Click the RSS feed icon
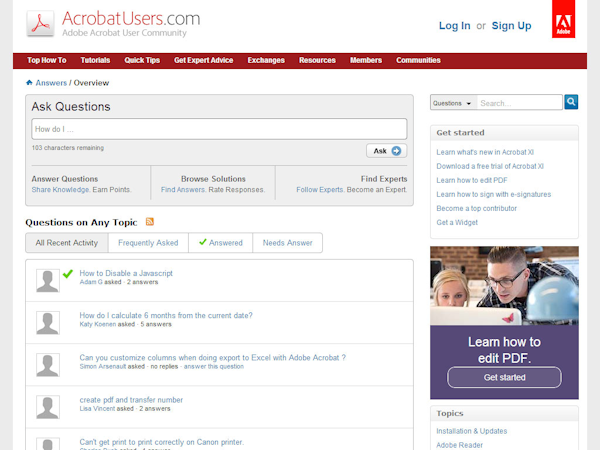 pos(150,222)
